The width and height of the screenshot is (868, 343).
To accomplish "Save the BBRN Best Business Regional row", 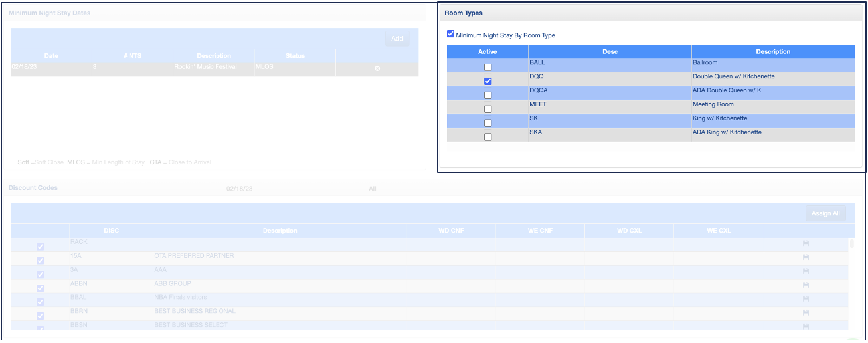I will (x=806, y=313).
